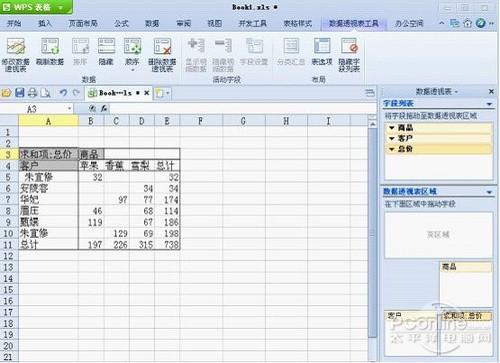Open the 插入 ribbon tab
The height and width of the screenshot is (363, 500).
45,23
